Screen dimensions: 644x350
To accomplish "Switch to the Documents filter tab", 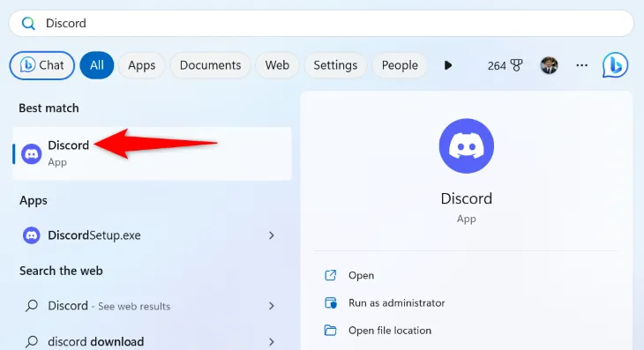I will tap(210, 65).
